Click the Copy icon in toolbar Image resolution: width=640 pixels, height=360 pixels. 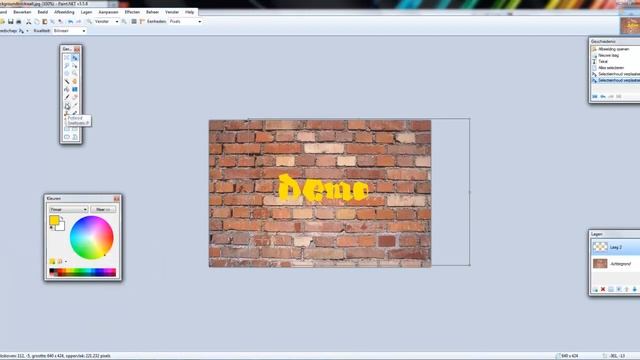click(x=37, y=21)
